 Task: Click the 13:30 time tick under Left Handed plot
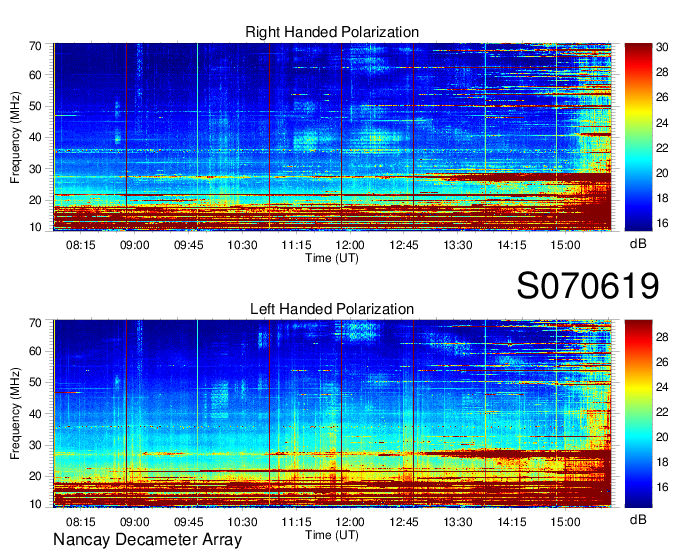pyautogui.click(x=458, y=522)
